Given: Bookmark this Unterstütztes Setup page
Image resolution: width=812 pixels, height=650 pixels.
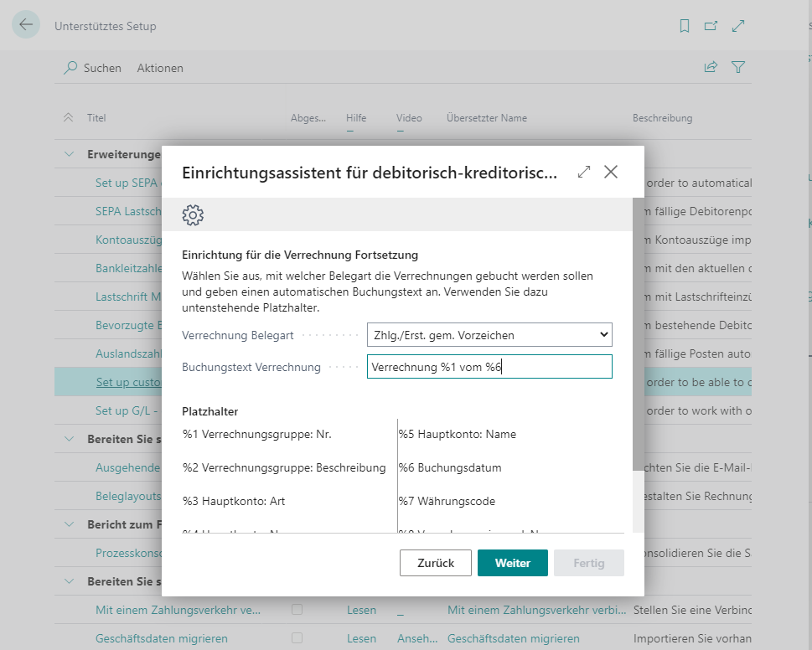Looking at the screenshot, I should [684, 26].
